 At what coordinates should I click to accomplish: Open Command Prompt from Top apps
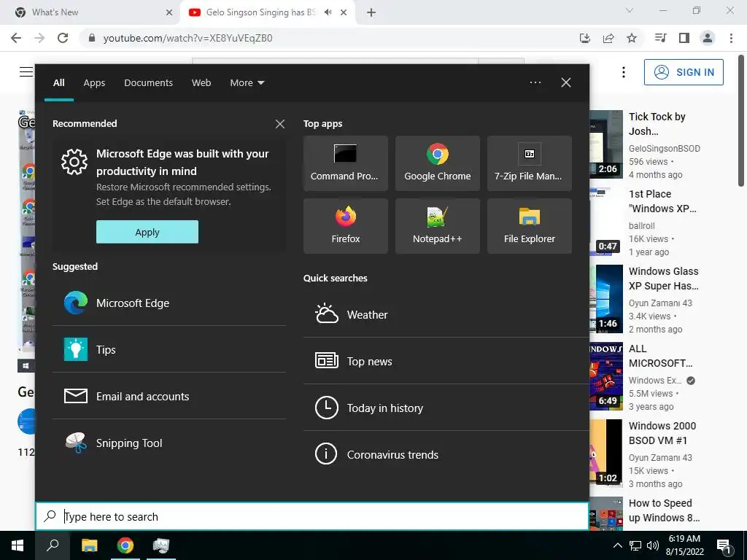(x=345, y=163)
